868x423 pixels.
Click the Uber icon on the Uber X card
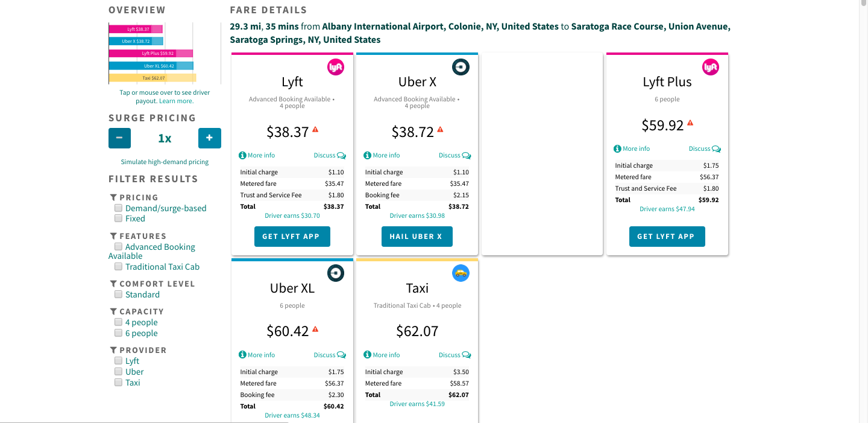click(461, 67)
